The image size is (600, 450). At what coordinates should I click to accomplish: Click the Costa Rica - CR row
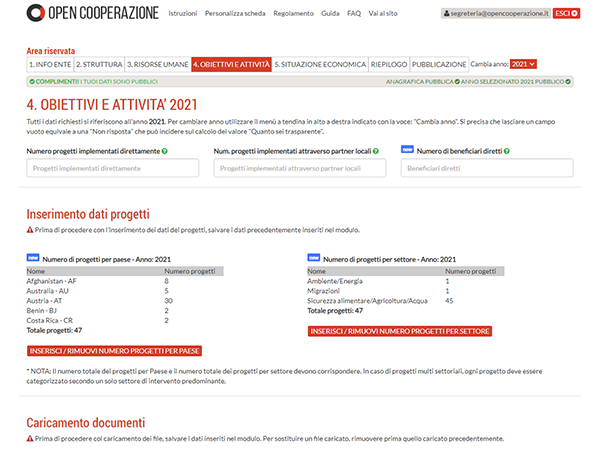[125, 321]
